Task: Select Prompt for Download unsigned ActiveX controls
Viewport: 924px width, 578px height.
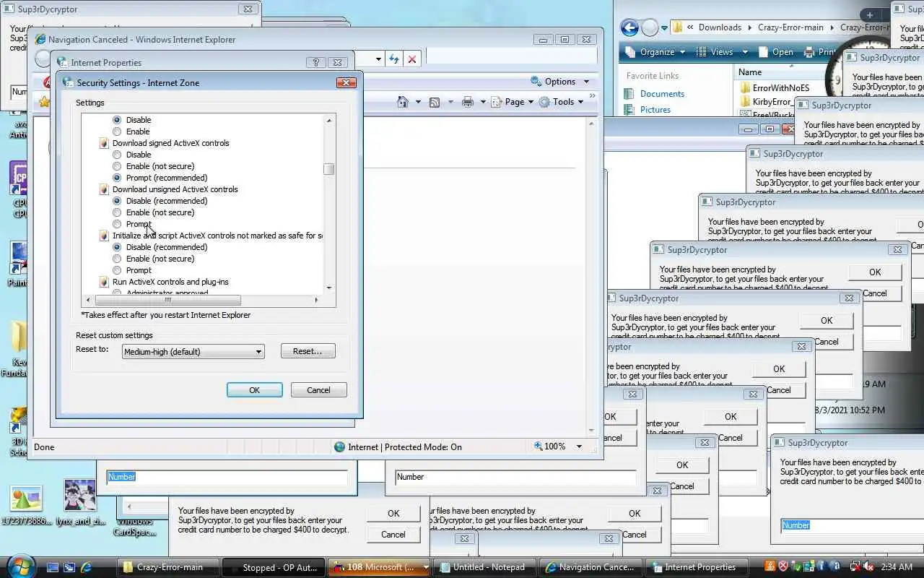Action: (x=117, y=224)
